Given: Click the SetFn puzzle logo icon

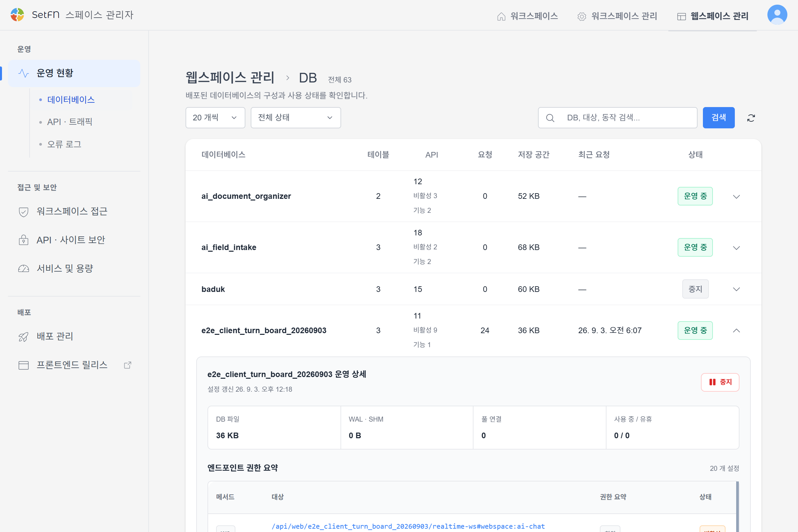Looking at the screenshot, I should (x=17, y=15).
